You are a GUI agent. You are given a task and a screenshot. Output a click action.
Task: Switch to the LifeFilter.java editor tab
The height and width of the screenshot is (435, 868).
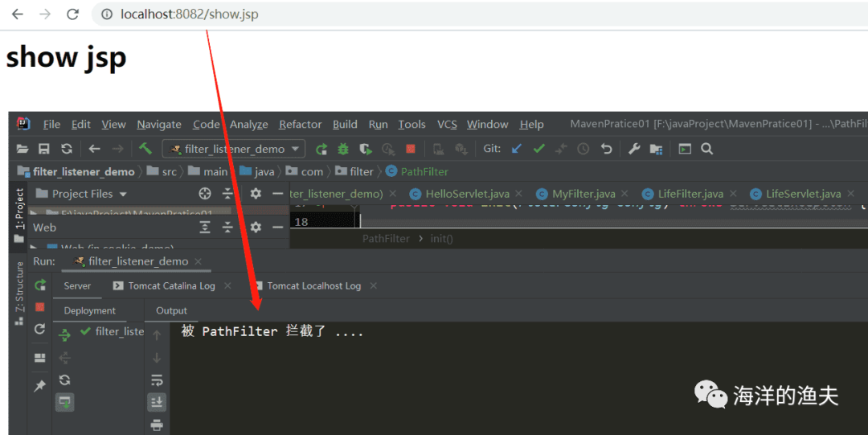[682, 194]
